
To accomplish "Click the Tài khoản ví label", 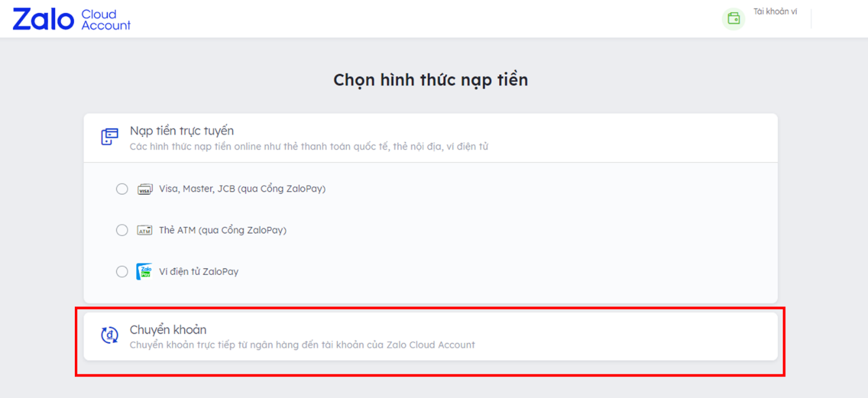I will tap(775, 11).
